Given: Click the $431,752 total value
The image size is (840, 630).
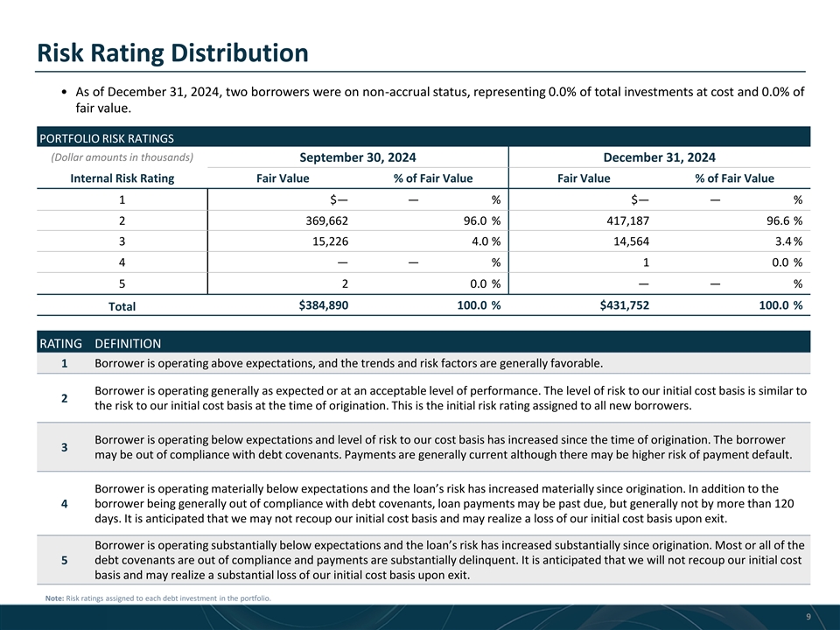Looking at the screenshot, I should [624, 304].
